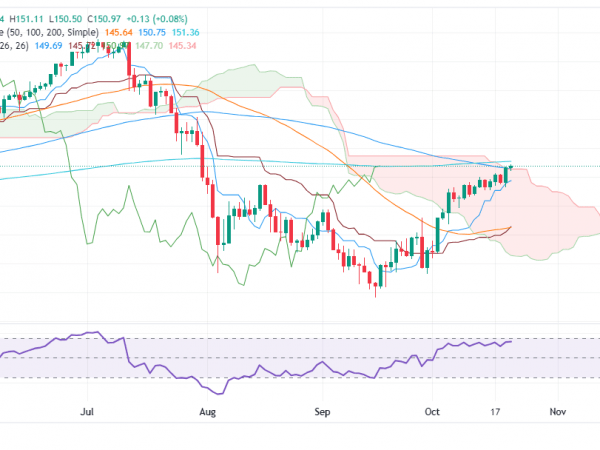Click the Aug label on time axis
The height and width of the screenshot is (450, 600).
point(207,410)
